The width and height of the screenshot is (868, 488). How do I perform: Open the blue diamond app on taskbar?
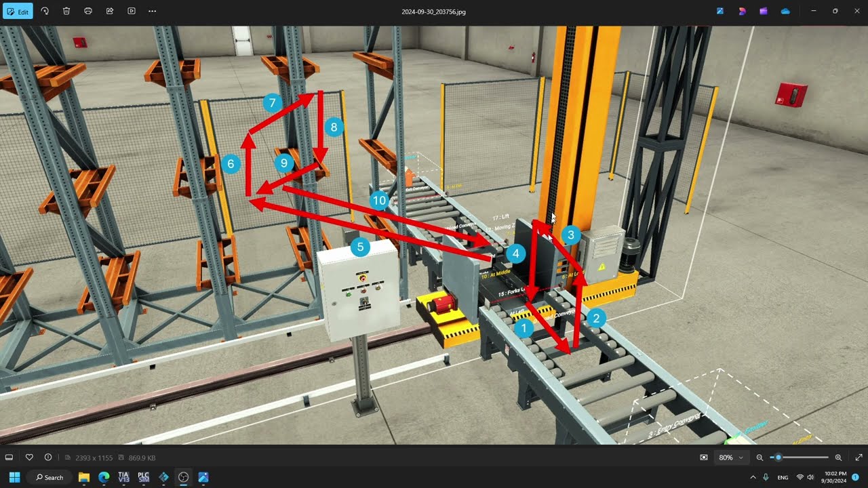(163, 477)
